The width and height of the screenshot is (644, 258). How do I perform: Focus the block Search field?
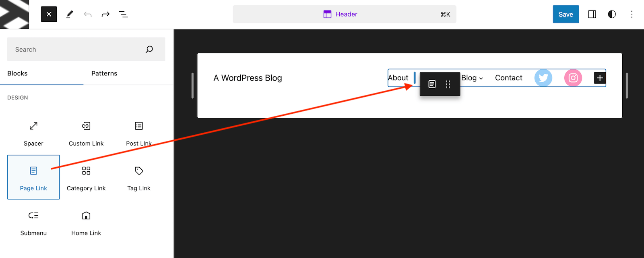[86, 49]
